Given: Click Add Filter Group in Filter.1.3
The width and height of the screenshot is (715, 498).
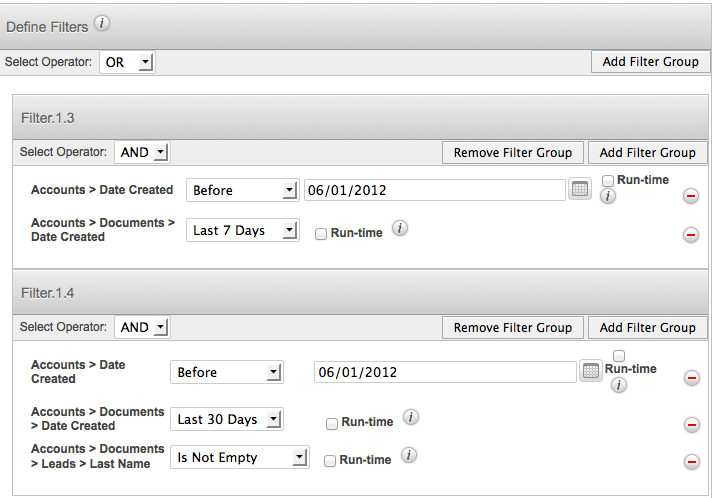Looking at the screenshot, I should [648, 152].
